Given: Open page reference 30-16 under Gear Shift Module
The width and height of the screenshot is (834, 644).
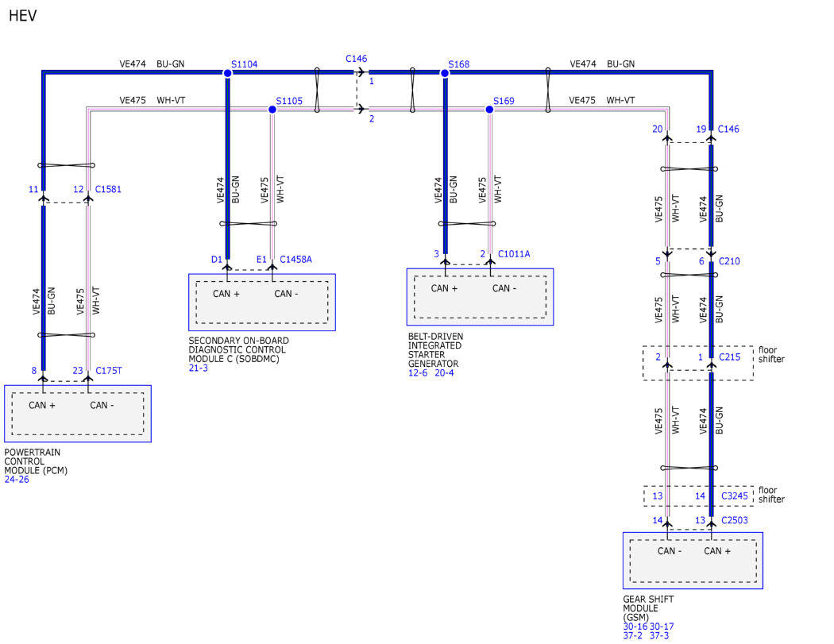Looking at the screenshot, I should 635,627.
